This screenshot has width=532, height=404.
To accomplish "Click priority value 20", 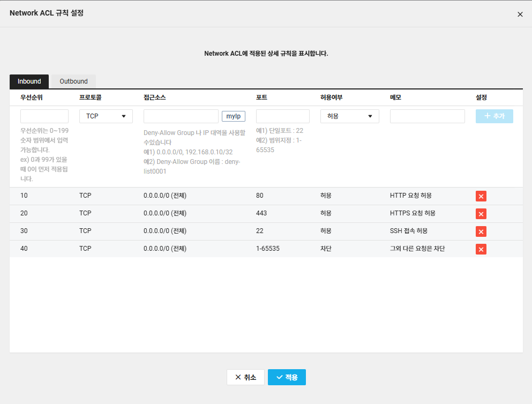I will tap(24, 213).
